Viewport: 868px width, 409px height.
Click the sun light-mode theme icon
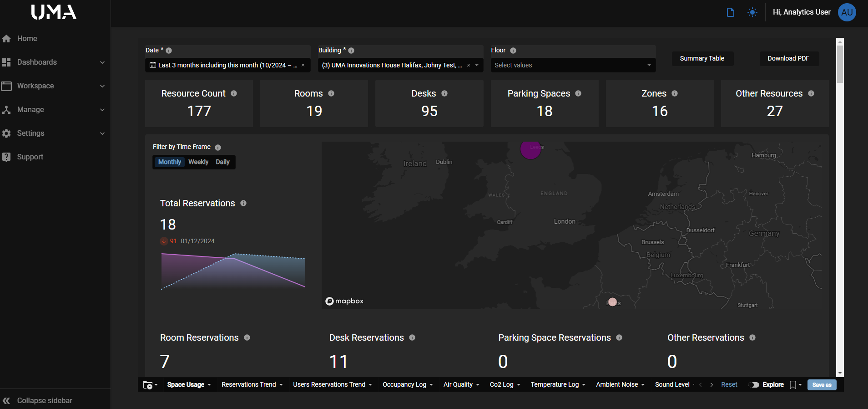[752, 12]
